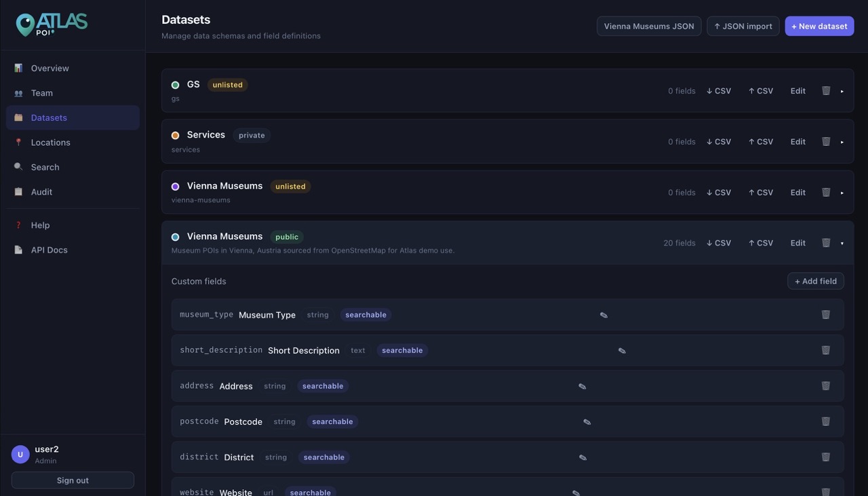Edit the Services dataset

tap(798, 142)
